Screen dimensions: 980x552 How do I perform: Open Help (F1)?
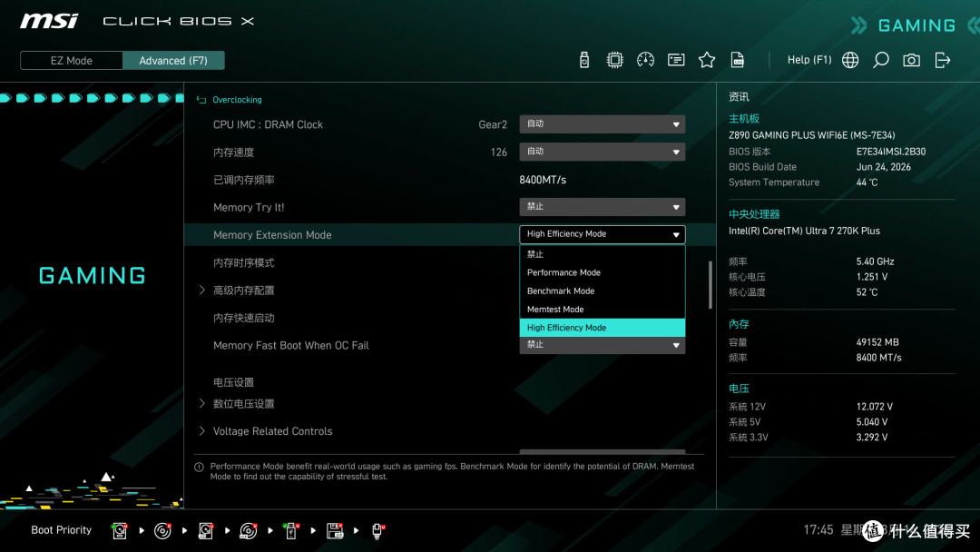pyautogui.click(x=809, y=60)
